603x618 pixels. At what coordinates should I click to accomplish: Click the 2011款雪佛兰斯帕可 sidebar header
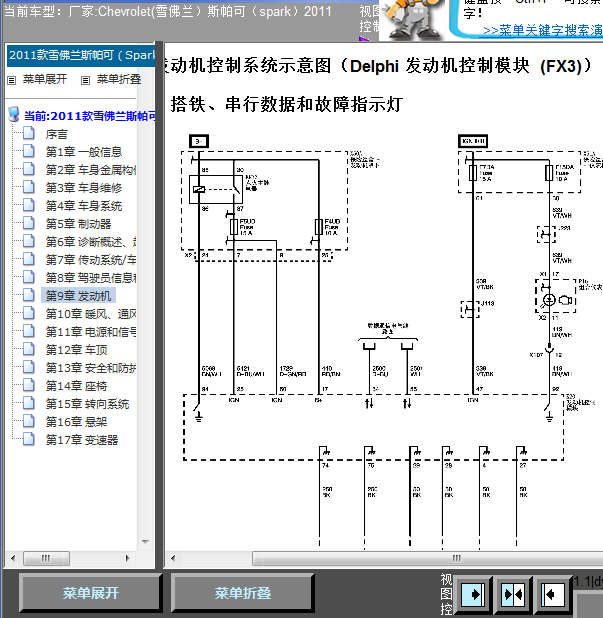[x=81, y=55]
